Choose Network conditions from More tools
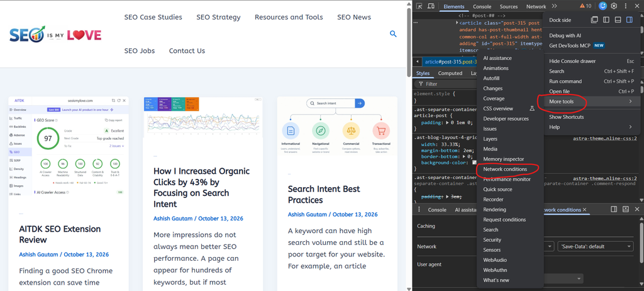 (x=510, y=169)
